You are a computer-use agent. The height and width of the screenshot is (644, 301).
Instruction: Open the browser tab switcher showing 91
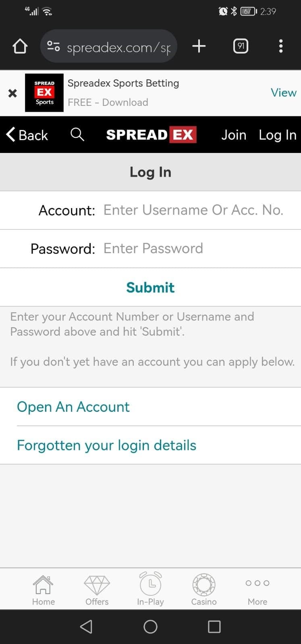click(x=241, y=46)
